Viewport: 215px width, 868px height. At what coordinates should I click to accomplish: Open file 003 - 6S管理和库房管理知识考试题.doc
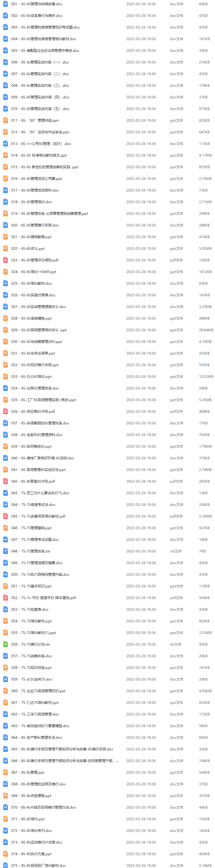45,27
